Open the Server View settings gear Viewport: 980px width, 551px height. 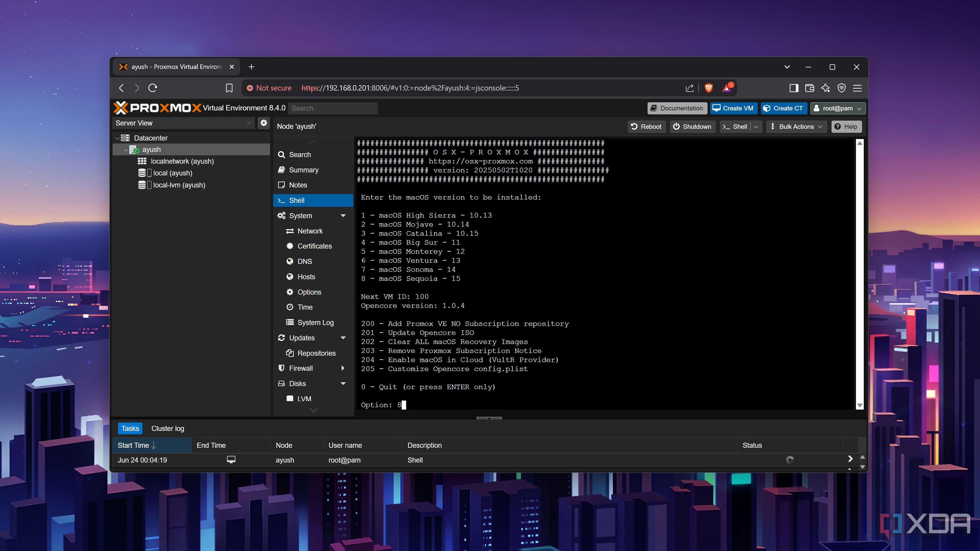[264, 123]
